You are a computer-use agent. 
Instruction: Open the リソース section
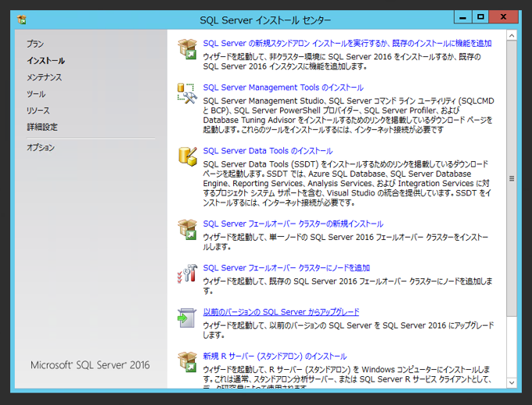pos(38,110)
